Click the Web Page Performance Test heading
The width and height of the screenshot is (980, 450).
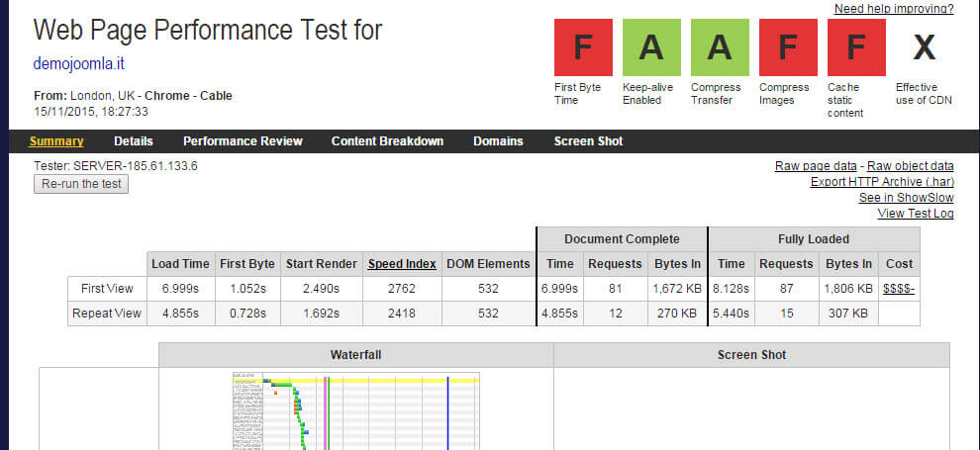click(208, 30)
